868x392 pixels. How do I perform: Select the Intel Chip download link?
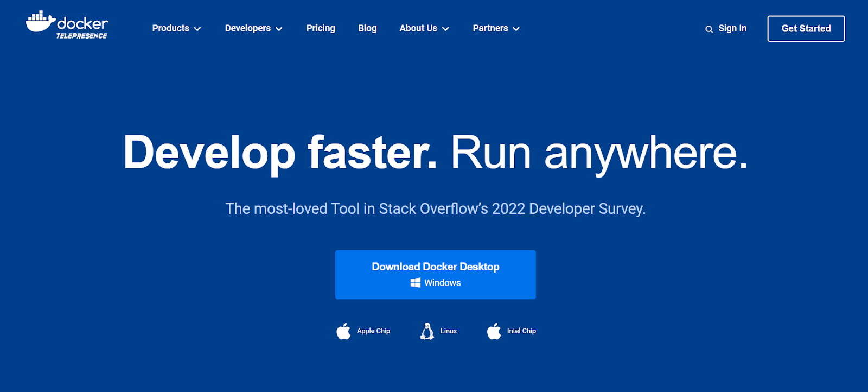[x=512, y=331]
